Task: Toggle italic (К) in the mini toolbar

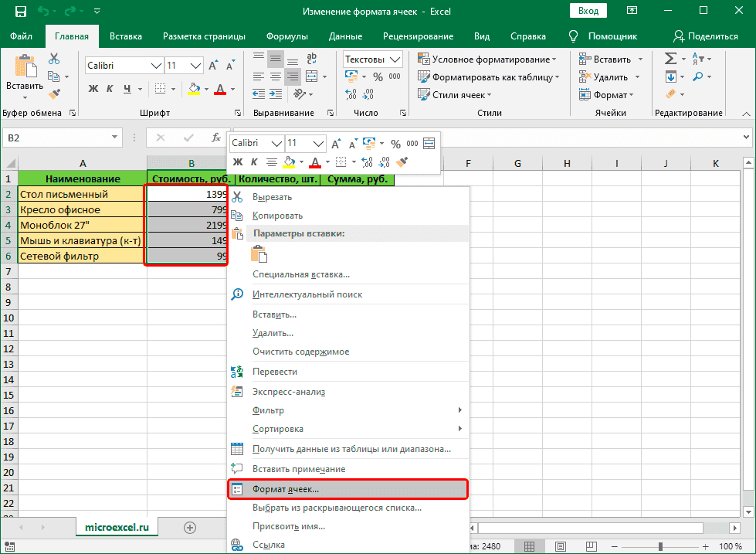Action: (x=255, y=161)
